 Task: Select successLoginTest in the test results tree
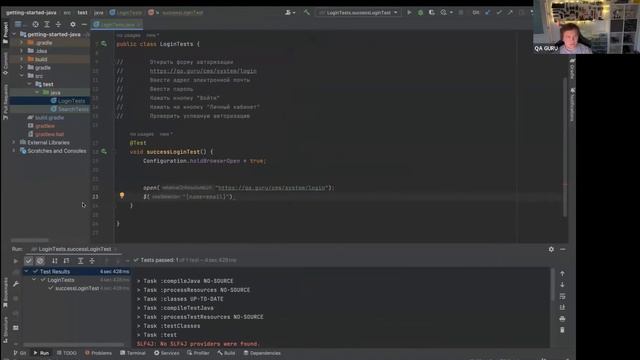pos(77,288)
